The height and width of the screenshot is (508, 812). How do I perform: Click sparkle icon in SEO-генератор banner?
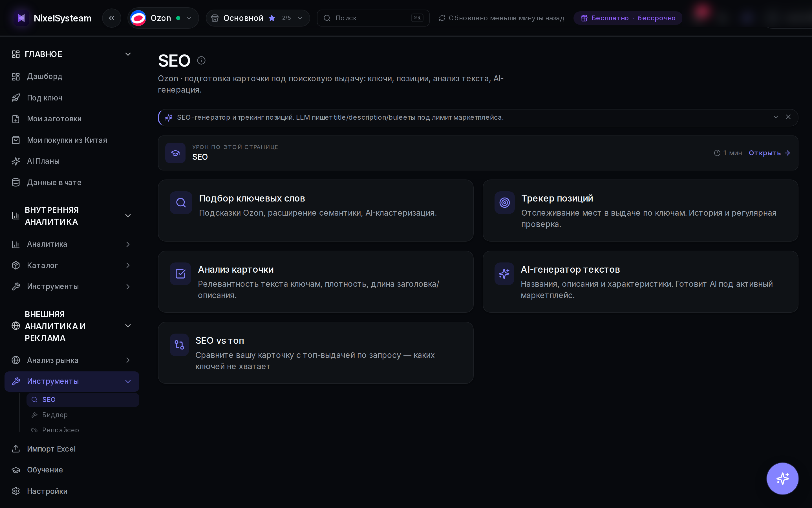coord(168,118)
